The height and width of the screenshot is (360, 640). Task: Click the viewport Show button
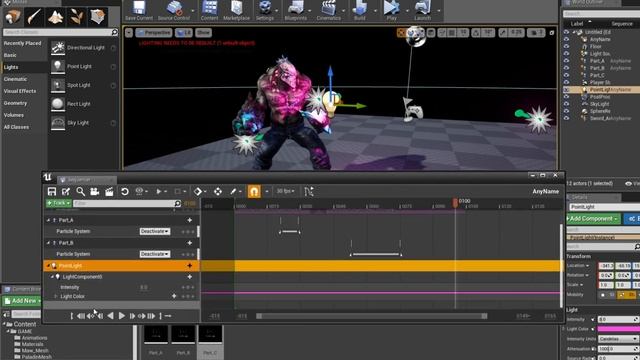[x=203, y=32]
